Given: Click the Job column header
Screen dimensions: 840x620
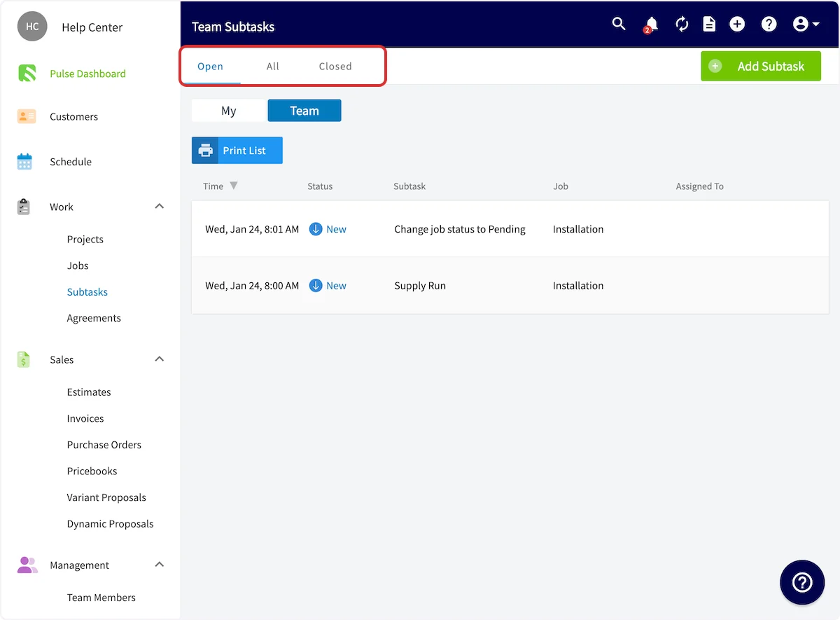Looking at the screenshot, I should click(561, 186).
